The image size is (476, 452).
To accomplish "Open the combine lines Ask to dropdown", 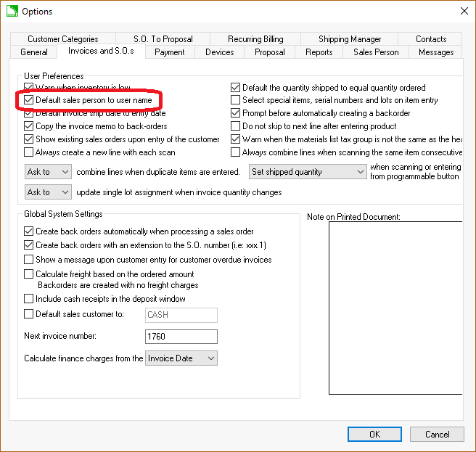I will [48, 172].
